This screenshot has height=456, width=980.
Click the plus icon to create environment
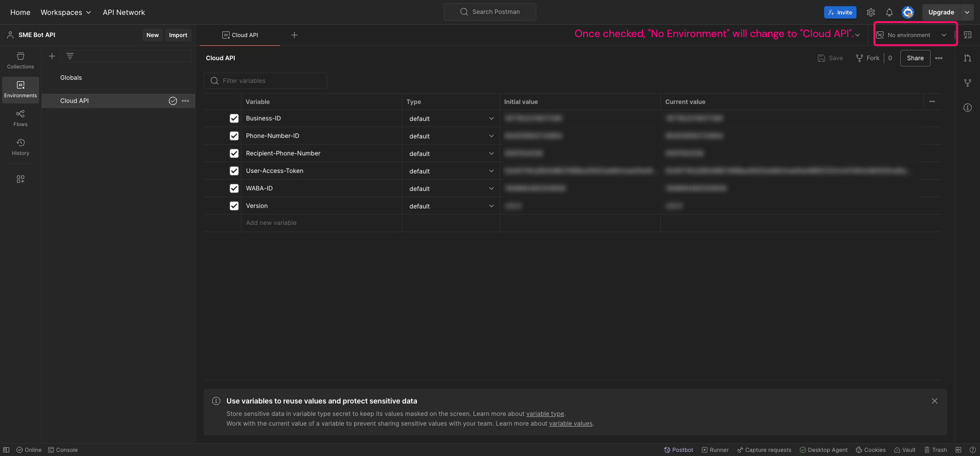point(52,56)
